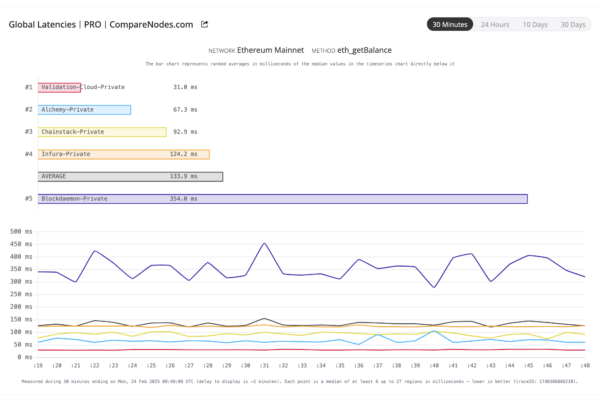The width and height of the screenshot is (600, 400).
Task: Click the Chainstack-Private yellow bar
Action: (x=102, y=132)
